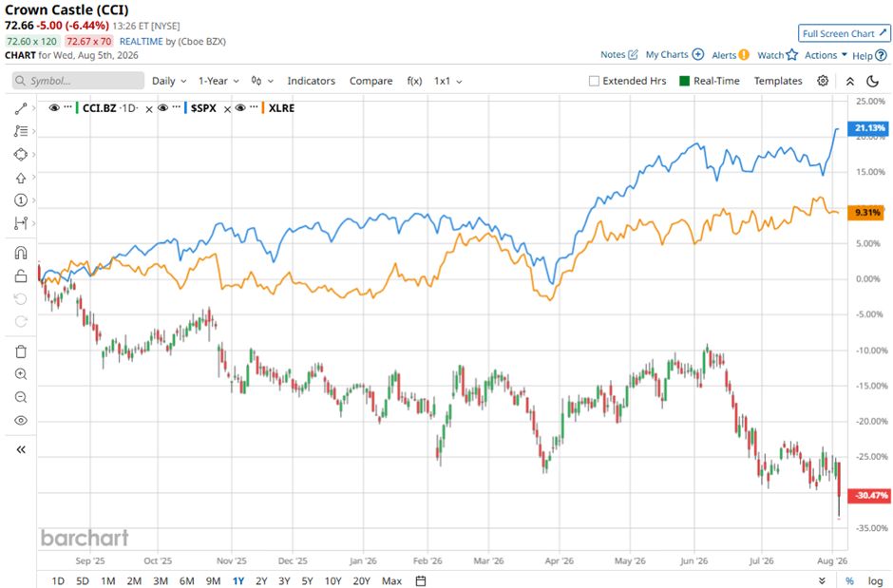Select the 6M time range tab
The height and width of the screenshot is (588, 893).
187,580
